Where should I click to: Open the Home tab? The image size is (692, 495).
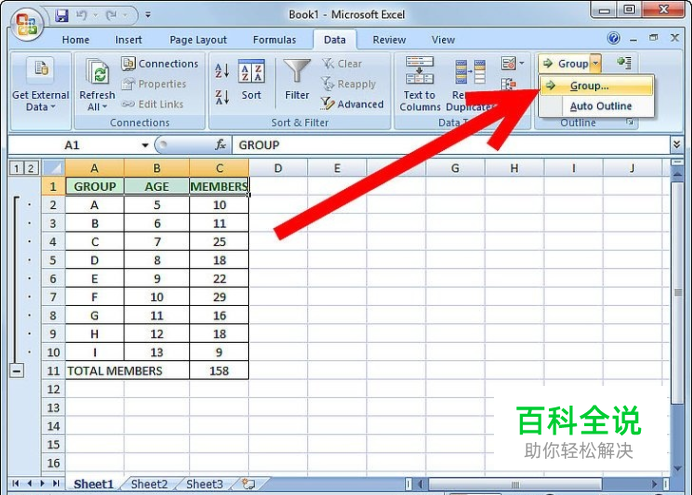click(x=75, y=40)
